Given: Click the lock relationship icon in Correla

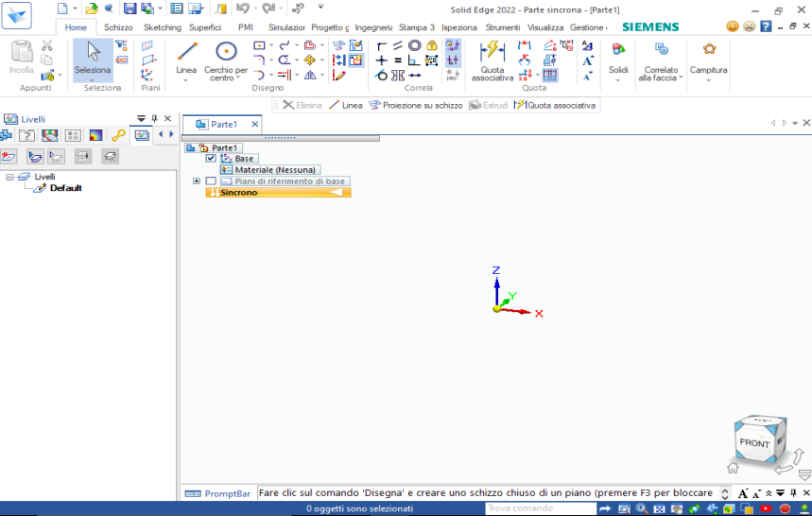Looking at the screenshot, I should pyautogui.click(x=431, y=45).
